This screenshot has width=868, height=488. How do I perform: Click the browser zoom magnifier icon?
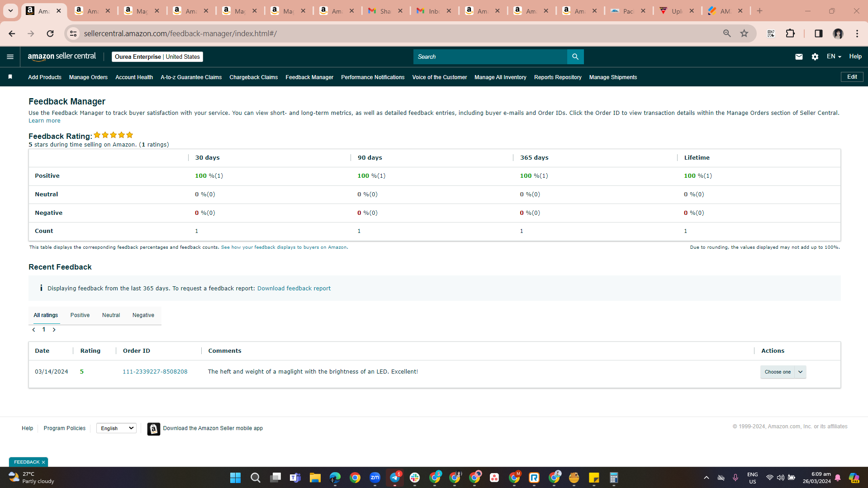727,33
